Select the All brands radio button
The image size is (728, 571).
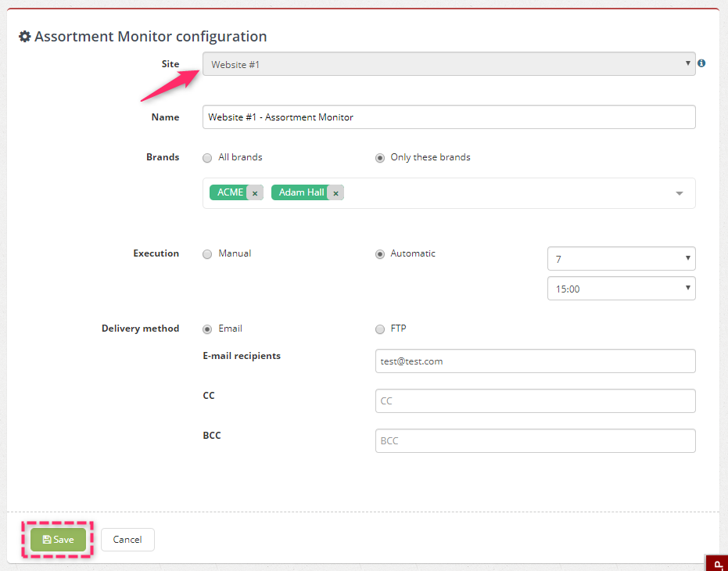(x=207, y=158)
